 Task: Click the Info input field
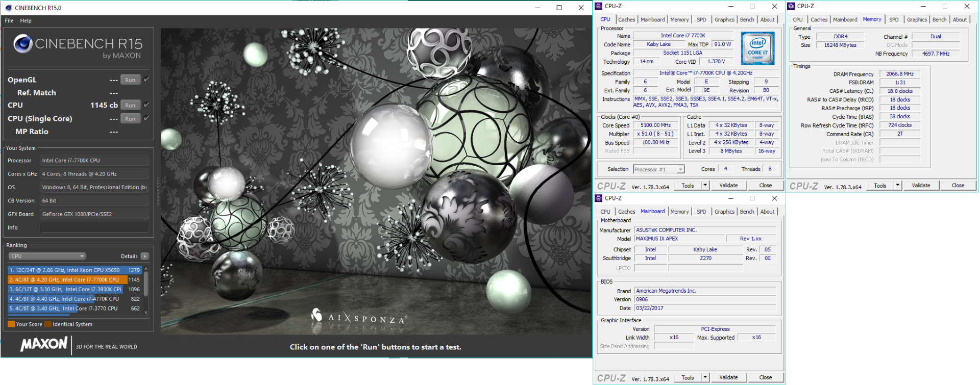click(x=94, y=227)
